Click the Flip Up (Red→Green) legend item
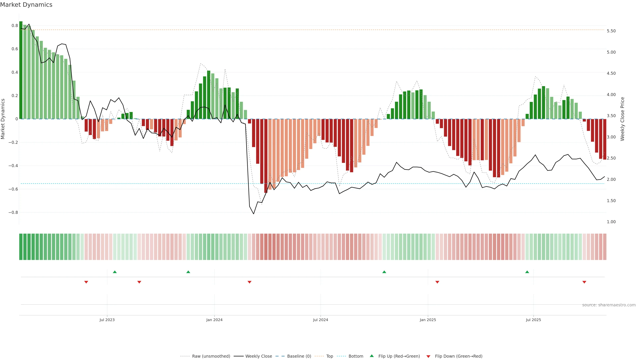644x362 pixels. (x=399, y=356)
